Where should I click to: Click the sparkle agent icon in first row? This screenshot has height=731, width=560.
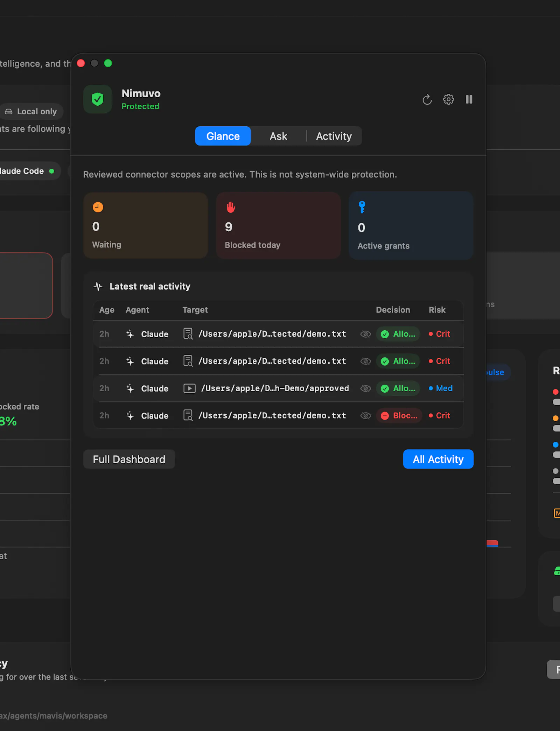click(x=130, y=334)
